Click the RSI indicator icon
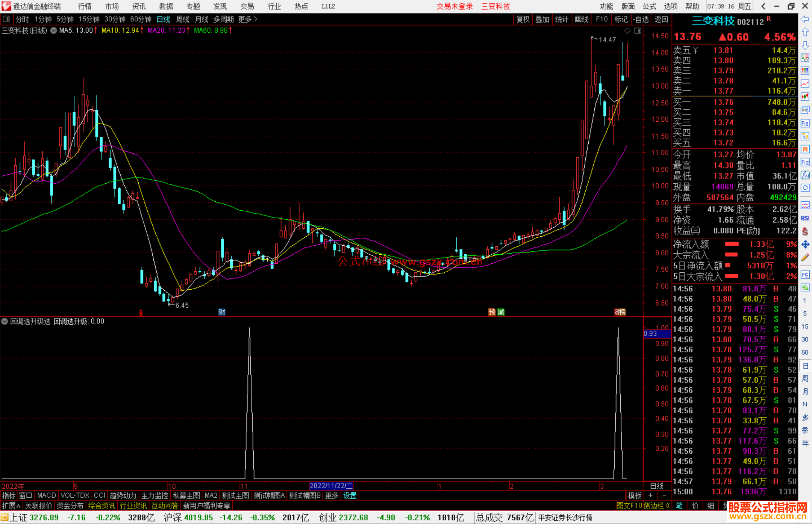Image resolution: width=812 pixels, height=524 pixels. coord(805,218)
